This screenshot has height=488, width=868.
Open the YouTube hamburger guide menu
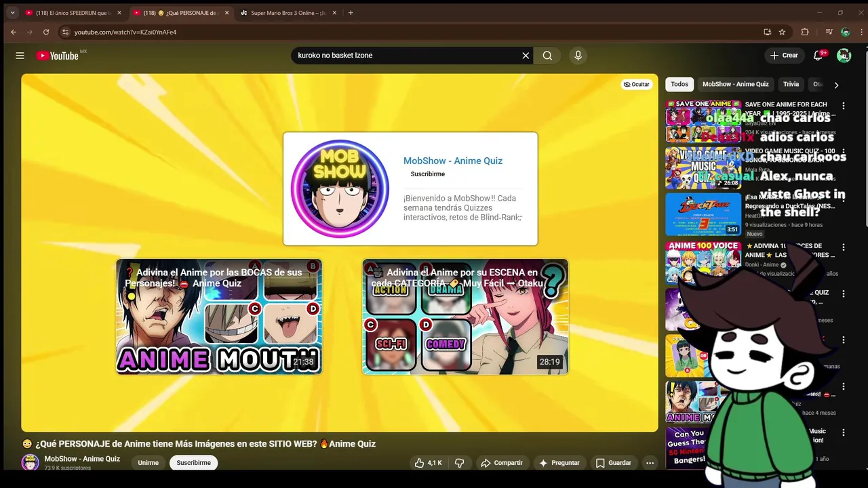20,56
